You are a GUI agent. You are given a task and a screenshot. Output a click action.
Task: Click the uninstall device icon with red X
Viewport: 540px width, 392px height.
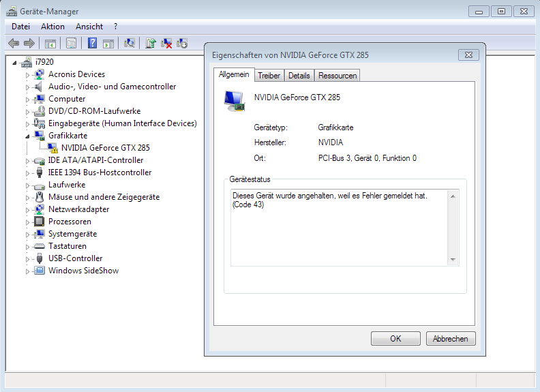tap(166, 43)
